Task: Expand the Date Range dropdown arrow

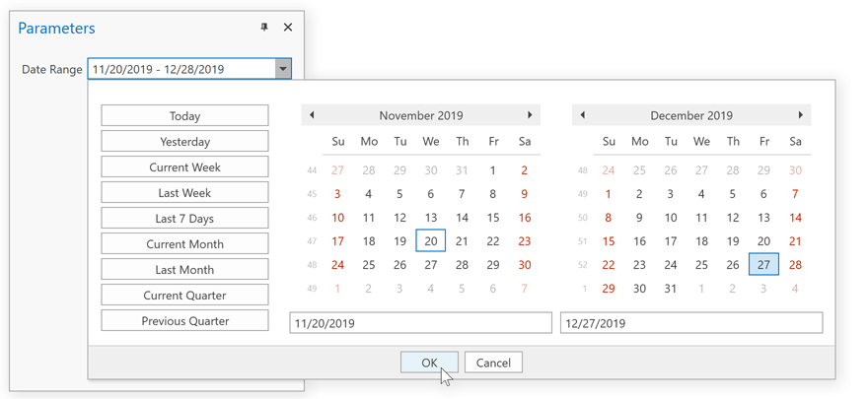Action: (283, 69)
